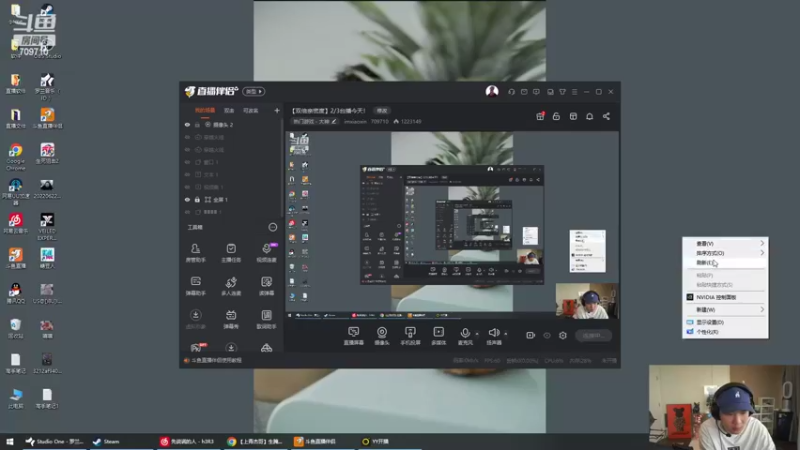Open Google Chrome desktop shortcut
This screenshot has height=450, width=800.
coord(15,157)
